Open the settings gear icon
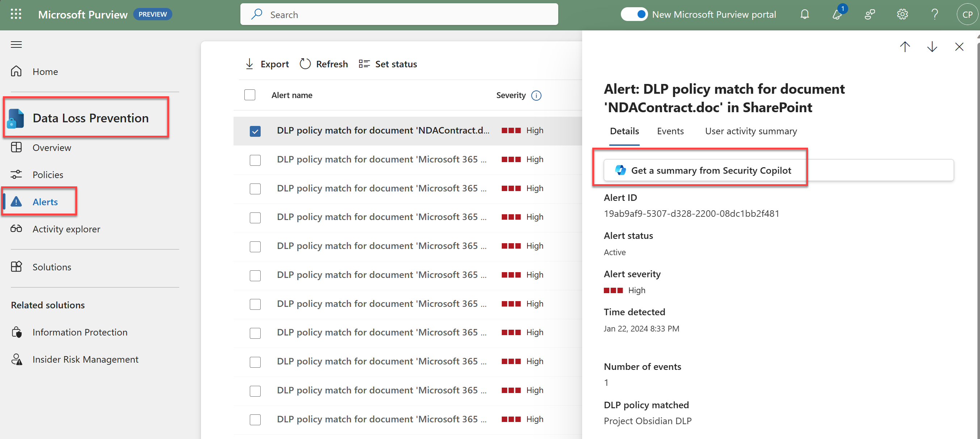Viewport: 980px width, 439px height. 902,14
